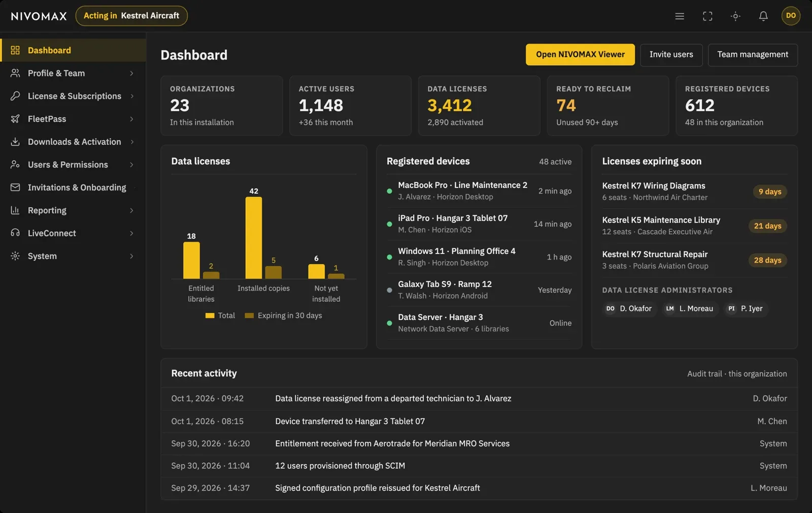
Task: Open Downloads & Activation menu item
Action: [x=73, y=142]
